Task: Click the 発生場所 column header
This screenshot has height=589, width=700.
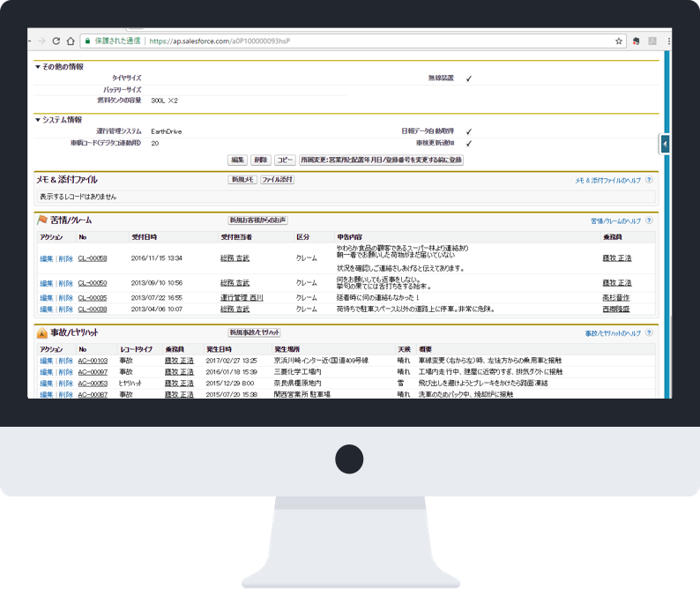Action: (287, 349)
